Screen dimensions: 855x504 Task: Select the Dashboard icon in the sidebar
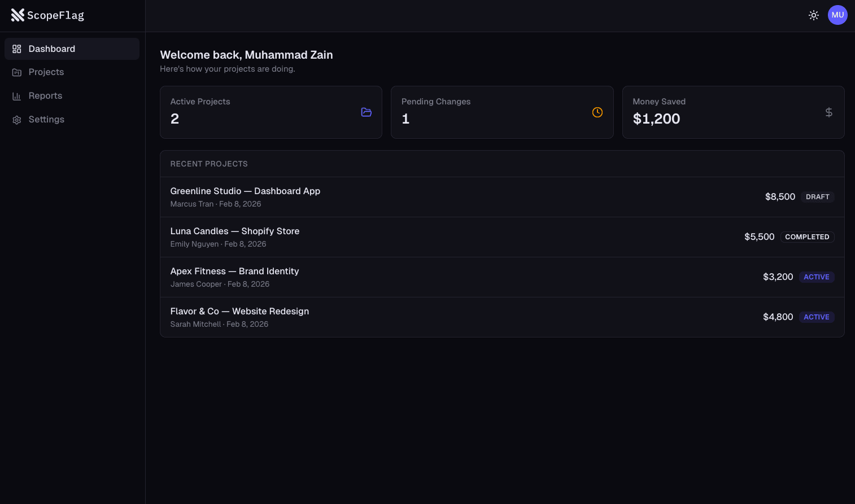click(17, 49)
